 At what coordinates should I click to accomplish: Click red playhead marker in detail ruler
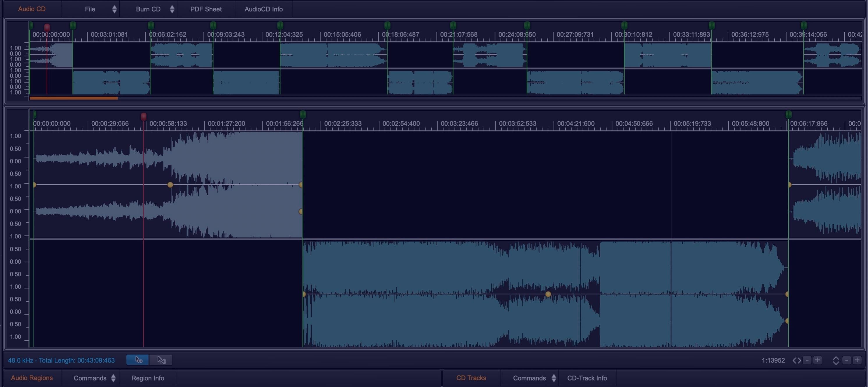[144, 117]
